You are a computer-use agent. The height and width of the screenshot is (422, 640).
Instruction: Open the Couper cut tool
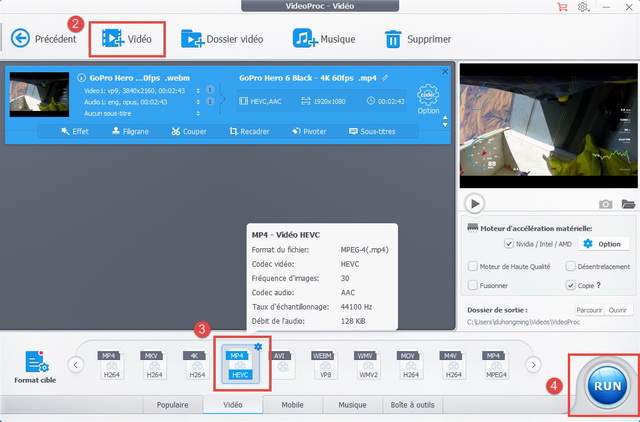click(189, 131)
